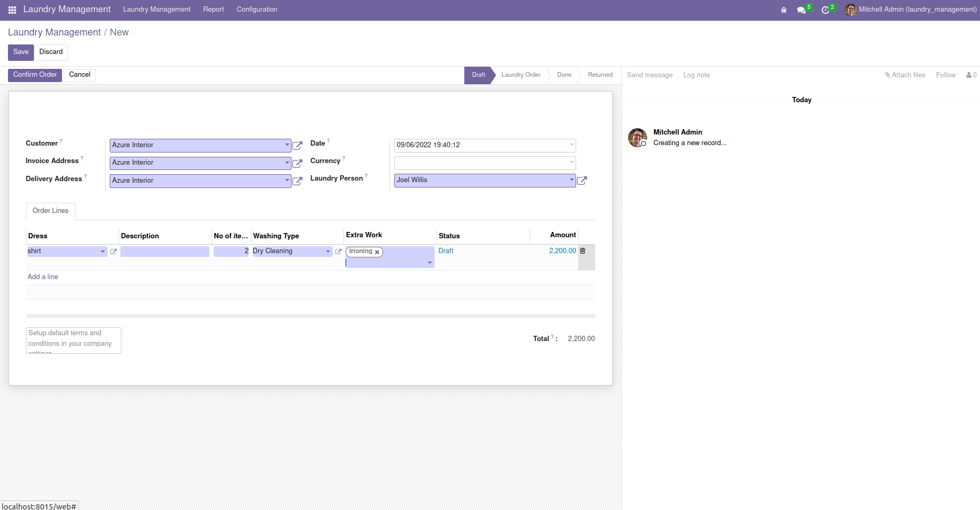Viewport: 980px width, 510px height.
Task: Click the Description field of shirt line
Action: 165,252
